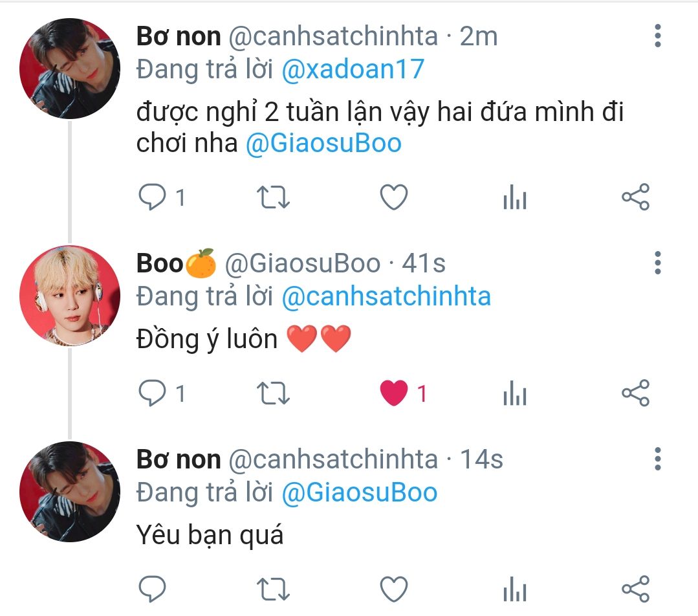
Task: Reply to the "Yêu bạn quá" tweet
Action: click(x=153, y=589)
